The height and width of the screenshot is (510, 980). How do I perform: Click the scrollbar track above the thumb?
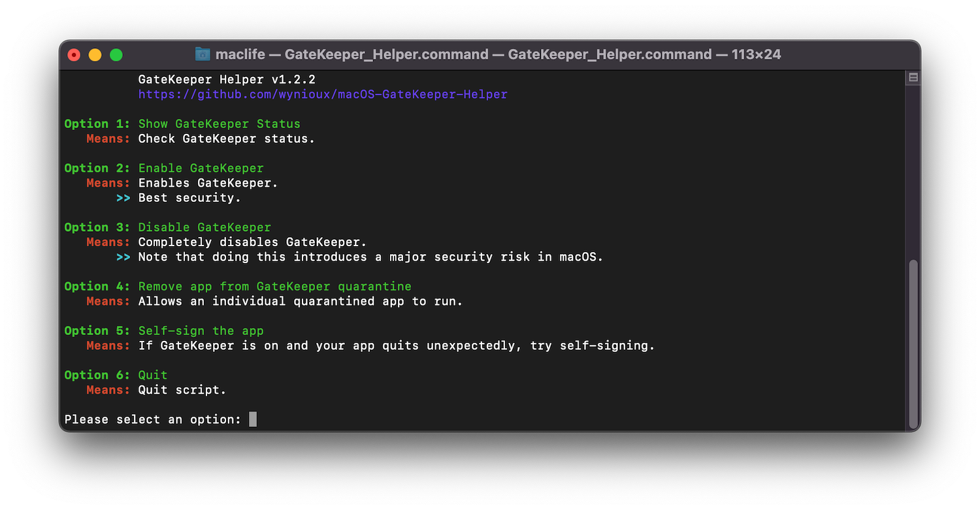click(913, 171)
